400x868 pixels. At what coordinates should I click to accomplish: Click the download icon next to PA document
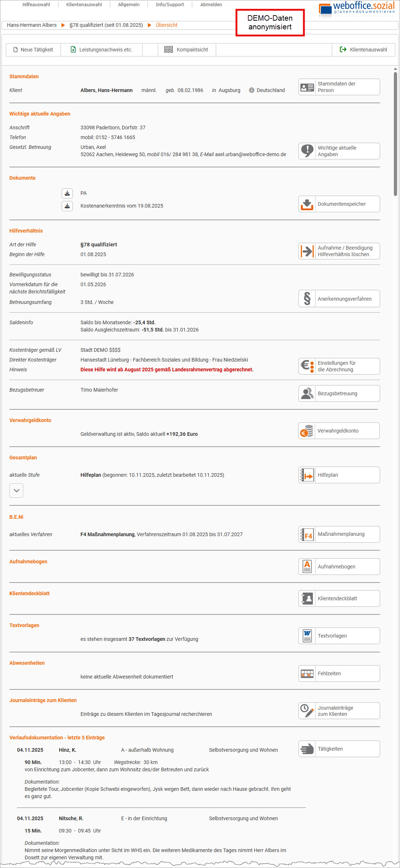pos(67,193)
